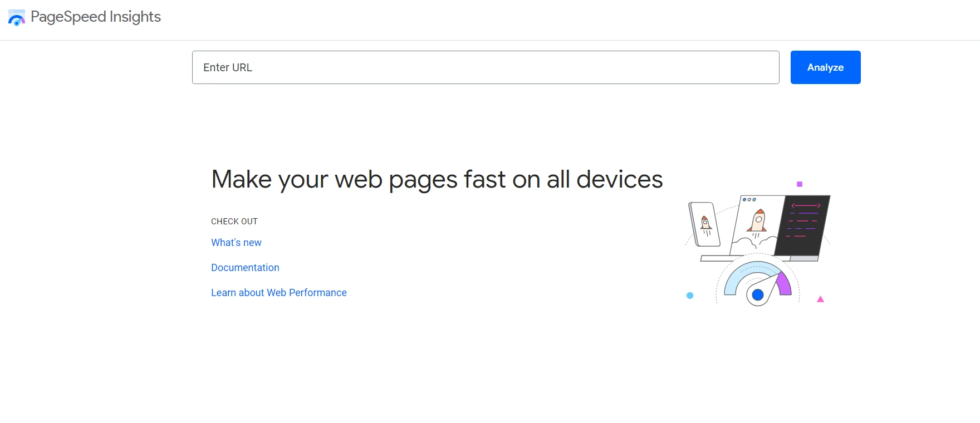Click the magenta square above the laptop
This screenshot has width=980, height=423.
point(800,183)
